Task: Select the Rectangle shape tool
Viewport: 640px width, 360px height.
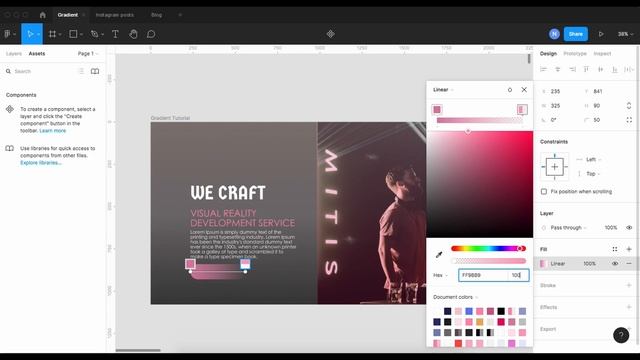Action: [73, 34]
